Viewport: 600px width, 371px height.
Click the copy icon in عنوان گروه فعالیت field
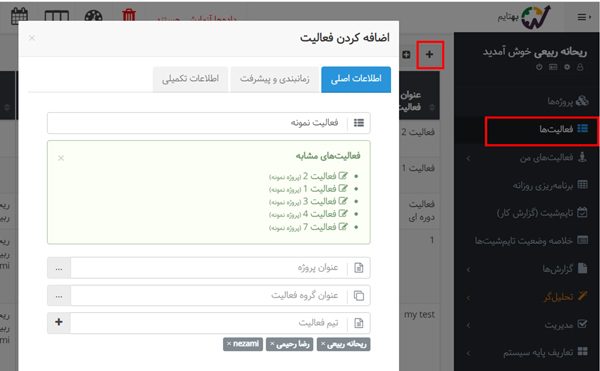[359, 295]
